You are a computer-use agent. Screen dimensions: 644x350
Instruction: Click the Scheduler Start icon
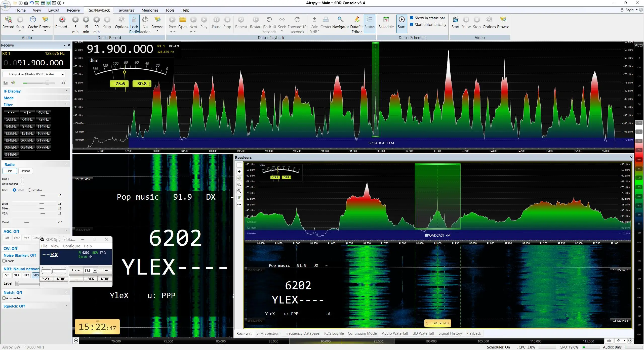(x=401, y=23)
